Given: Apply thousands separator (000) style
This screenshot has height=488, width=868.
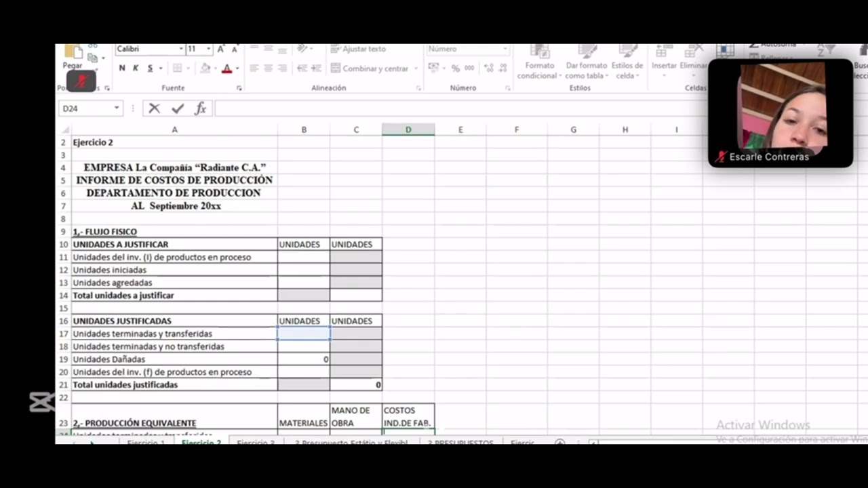Looking at the screenshot, I should (x=469, y=68).
